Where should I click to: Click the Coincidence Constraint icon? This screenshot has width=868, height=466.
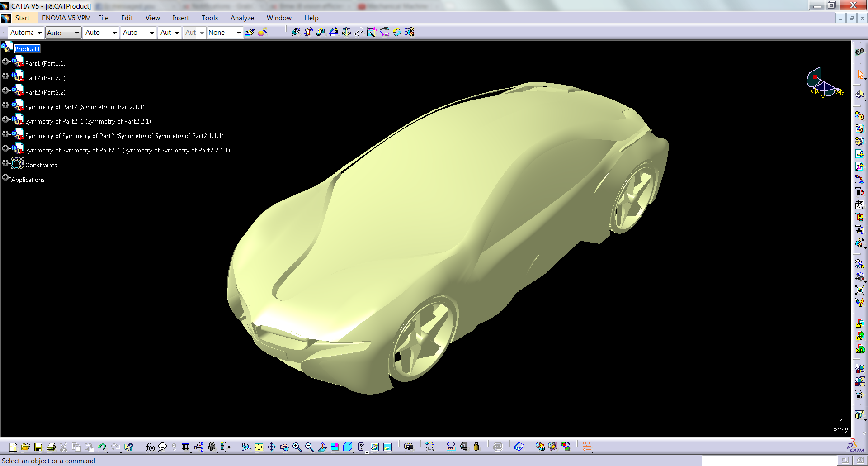296,32
